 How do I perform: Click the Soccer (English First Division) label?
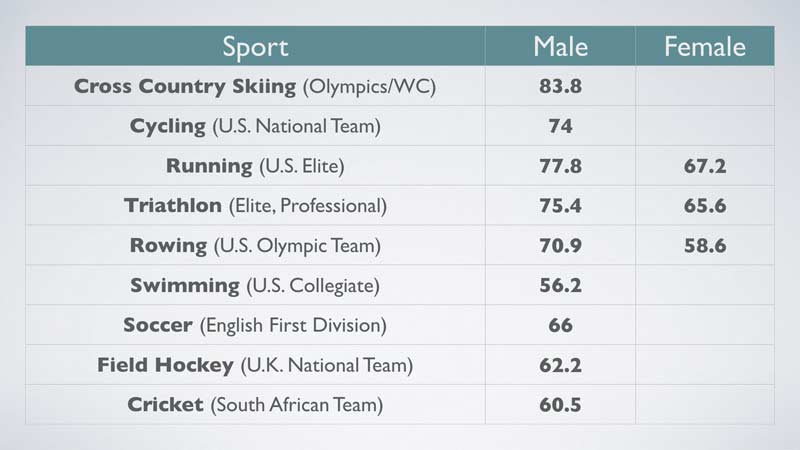255,325
